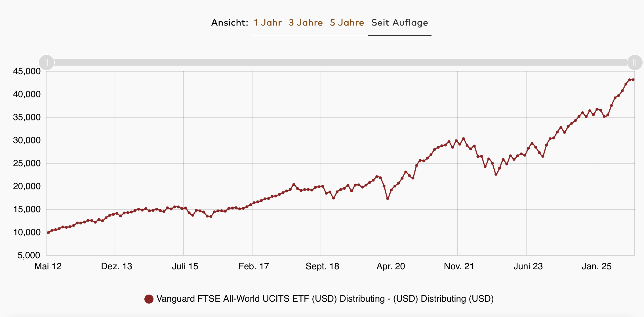Screen dimensions: 644x317
Task: Click the "5,000" y-axis label
Action: pos(29,255)
